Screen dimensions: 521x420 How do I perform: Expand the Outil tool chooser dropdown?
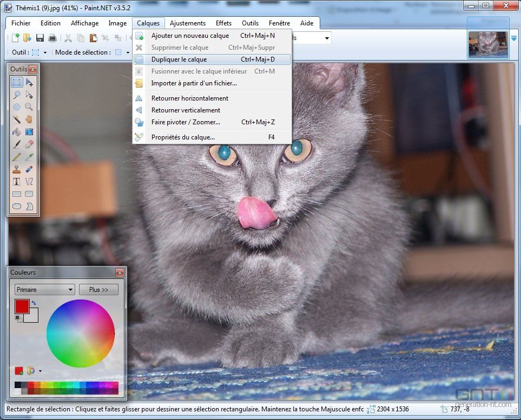[45, 52]
